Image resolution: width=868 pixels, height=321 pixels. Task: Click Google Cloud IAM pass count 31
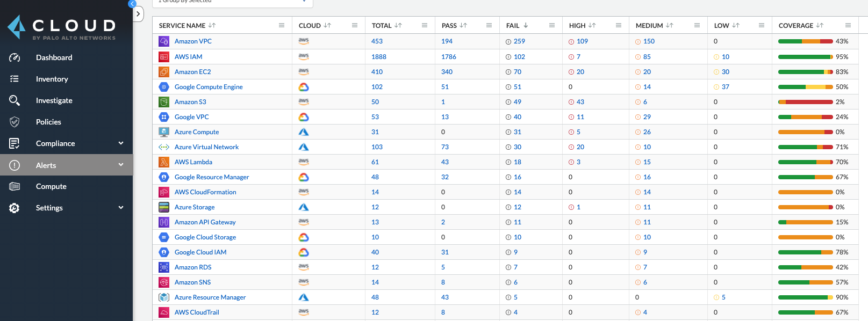(x=445, y=252)
